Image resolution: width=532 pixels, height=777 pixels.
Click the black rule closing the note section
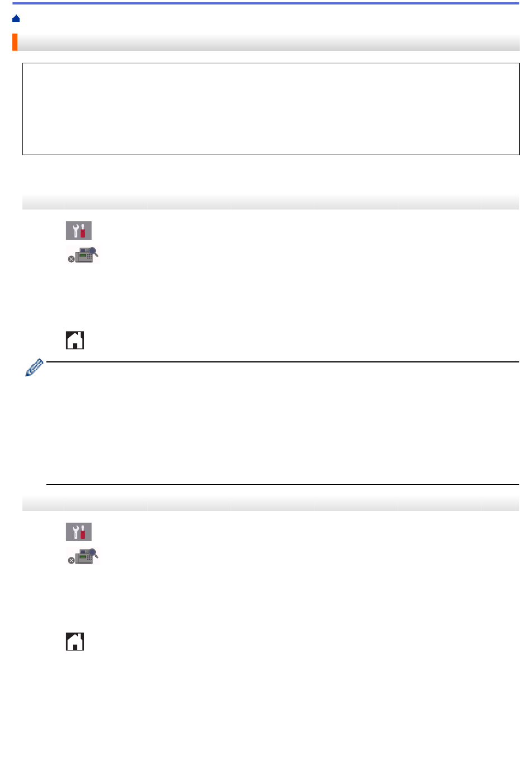point(283,485)
